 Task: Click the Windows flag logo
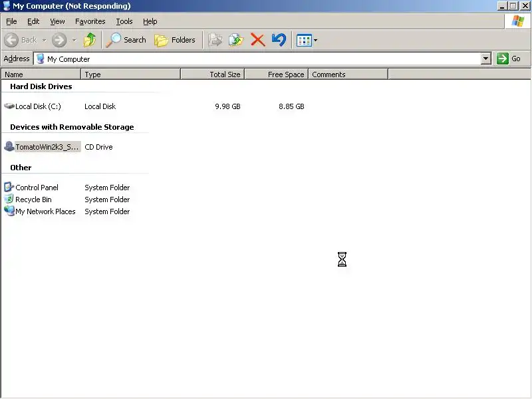click(x=518, y=21)
